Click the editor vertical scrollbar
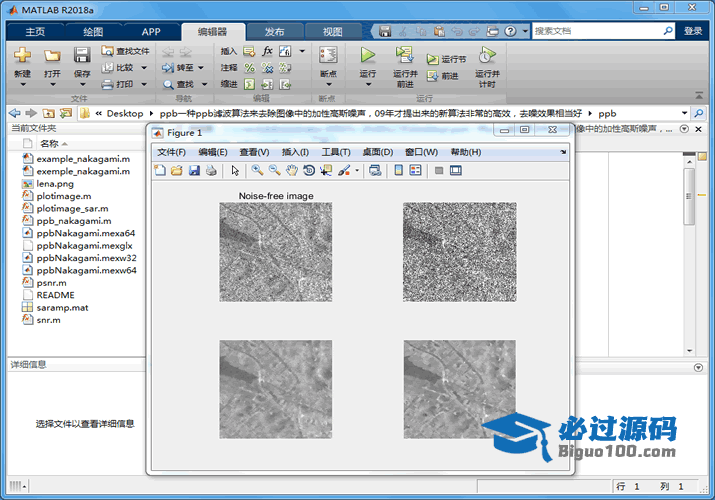Image resolution: width=715 pixels, height=500 pixels. (x=689, y=196)
